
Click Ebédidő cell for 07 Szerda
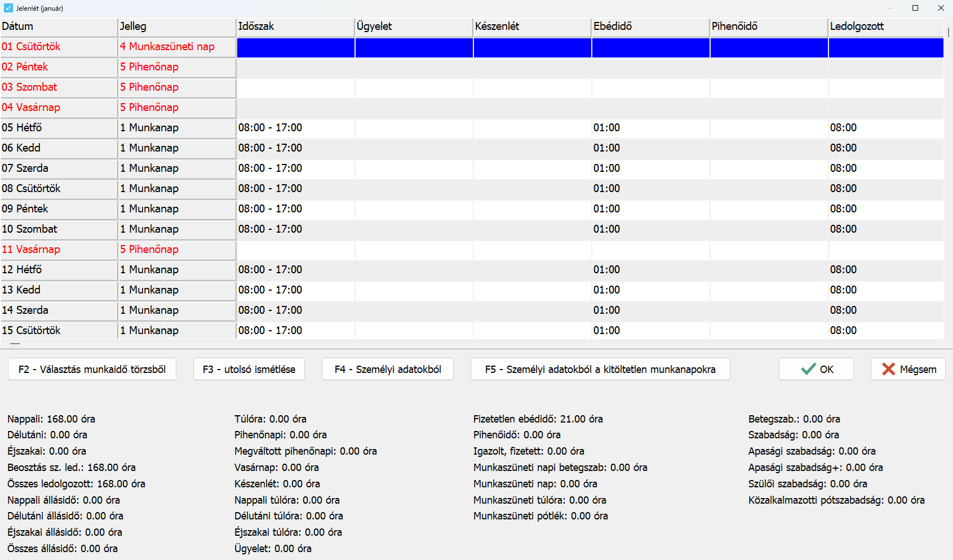[x=650, y=168]
